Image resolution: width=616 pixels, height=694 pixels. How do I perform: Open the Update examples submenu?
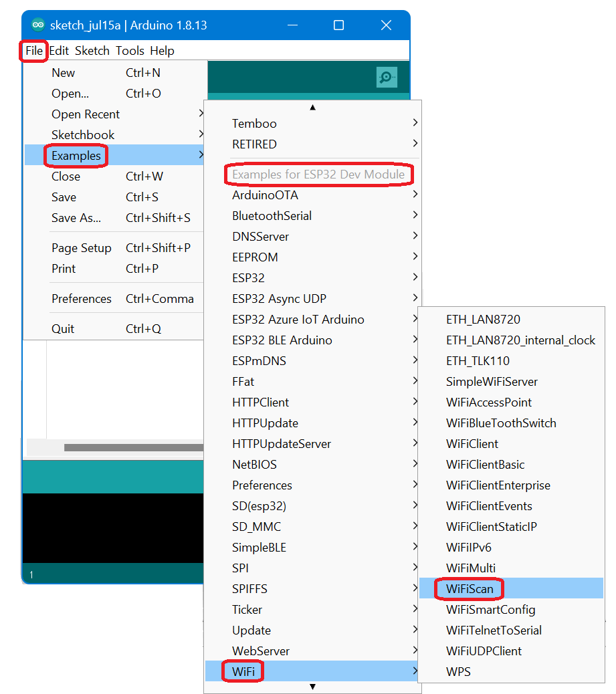(312, 630)
